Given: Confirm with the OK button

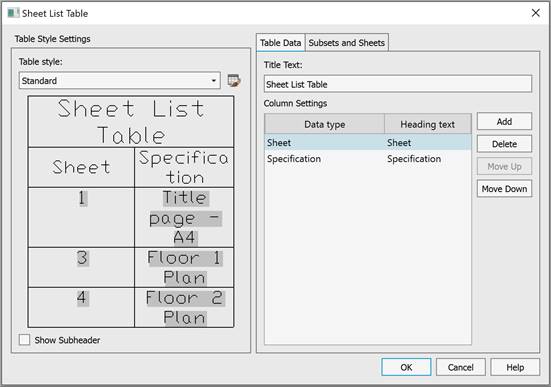Looking at the screenshot, I should coord(406,367).
